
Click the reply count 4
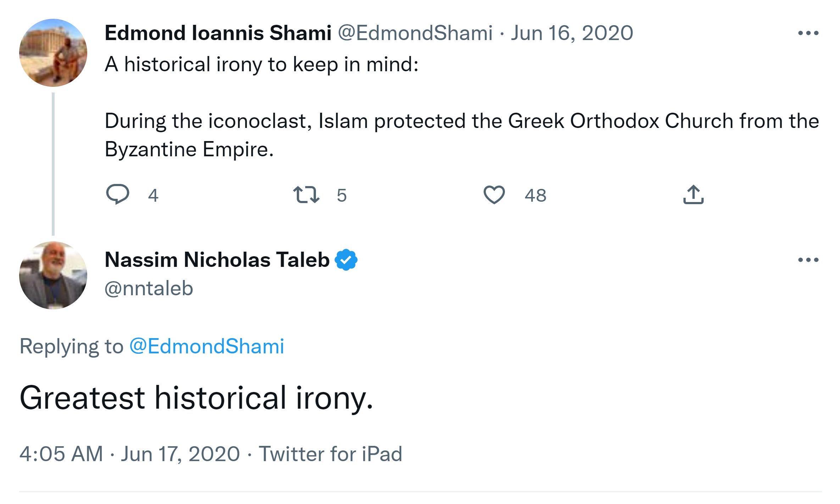click(x=153, y=195)
